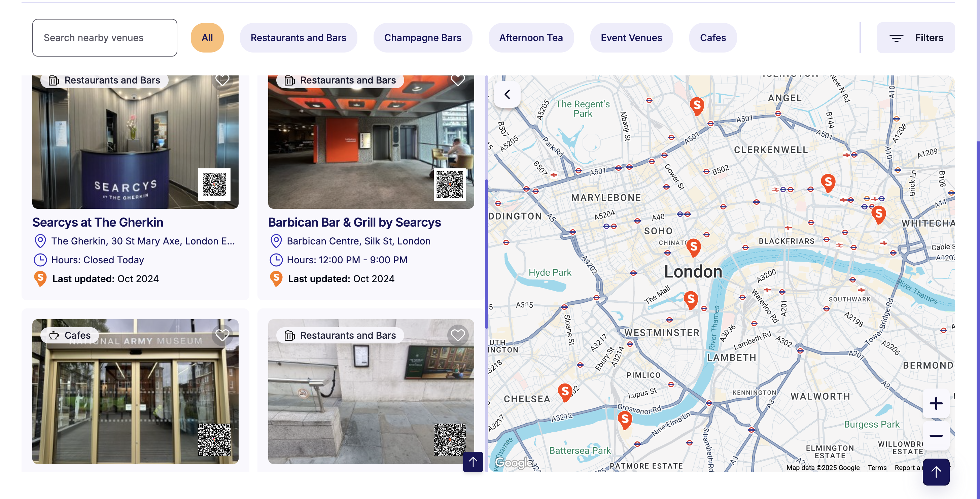The width and height of the screenshot is (980, 499).
Task: Click the Hours: Closed Today text
Action: [97, 260]
